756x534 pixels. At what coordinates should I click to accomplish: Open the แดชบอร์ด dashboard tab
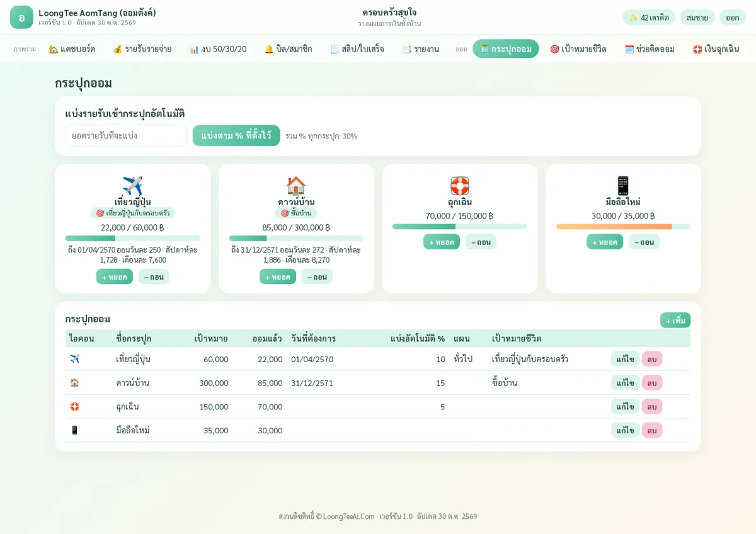click(x=72, y=48)
